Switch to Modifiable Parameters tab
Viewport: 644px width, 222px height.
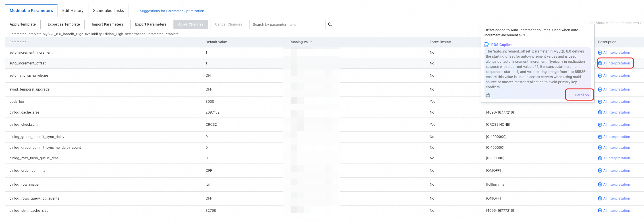point(31,11)
